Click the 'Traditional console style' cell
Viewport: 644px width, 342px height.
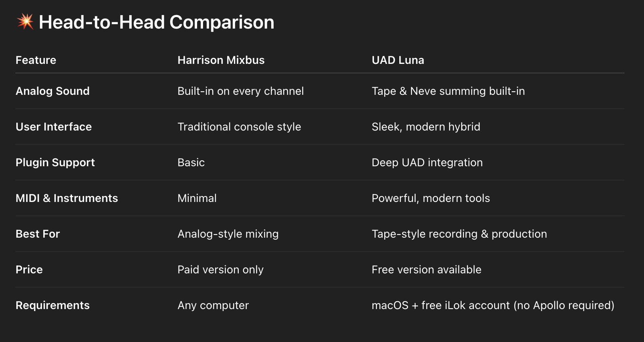click(x=239, y=127)
